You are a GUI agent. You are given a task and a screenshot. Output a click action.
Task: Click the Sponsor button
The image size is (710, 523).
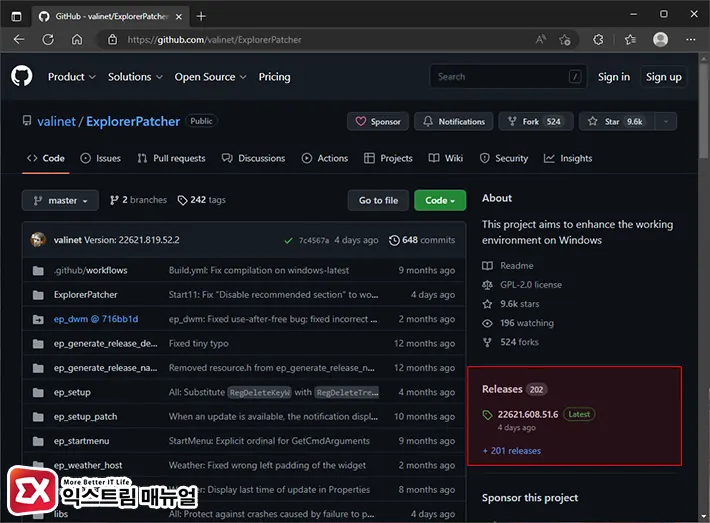pyautogui.click(x=378, y=121)
